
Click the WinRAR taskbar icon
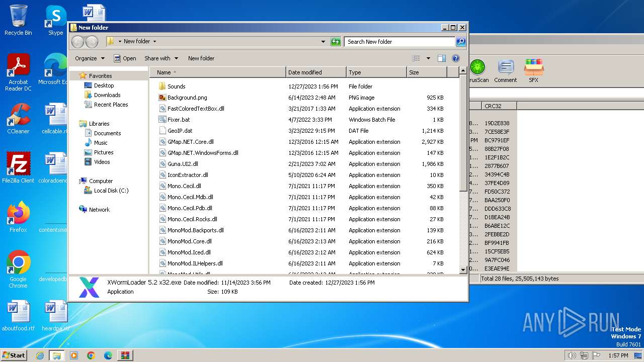125,355
